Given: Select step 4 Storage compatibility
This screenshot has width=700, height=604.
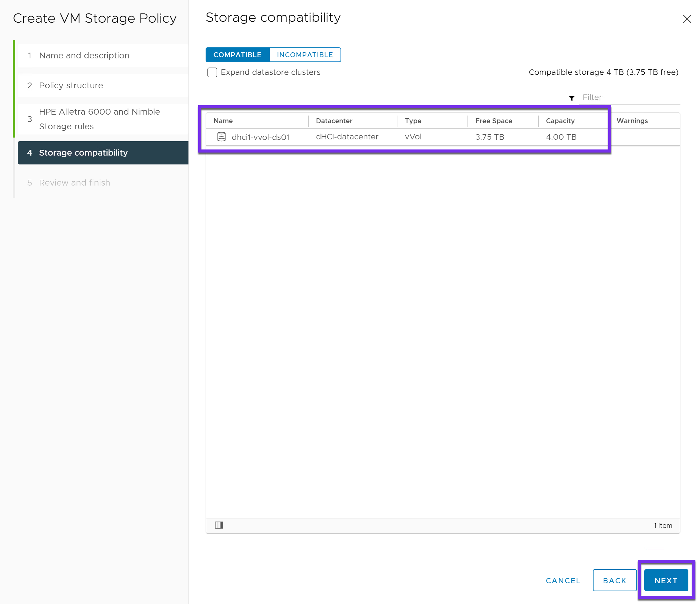Looking at the screenshot, I should coord(83,153).
